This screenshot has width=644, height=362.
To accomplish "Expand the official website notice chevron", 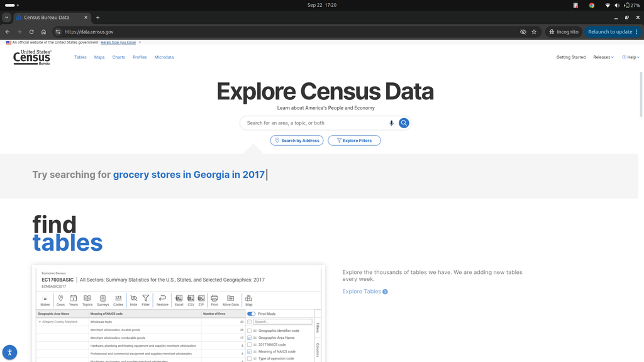I will (140, 42).
